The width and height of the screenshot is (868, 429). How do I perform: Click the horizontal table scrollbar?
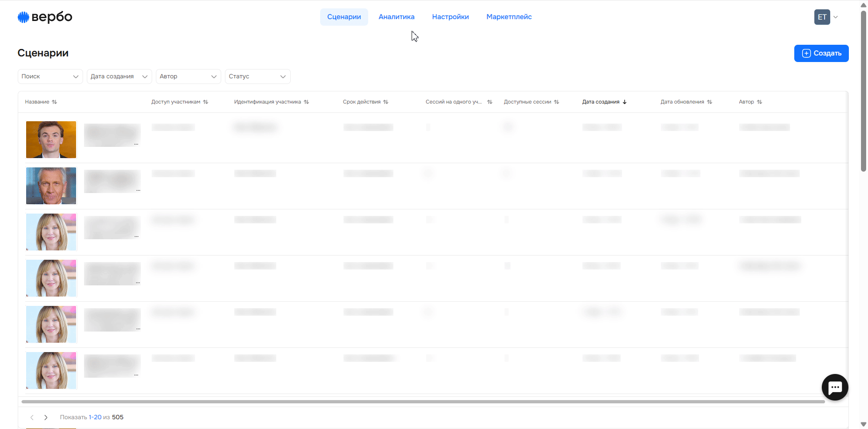(423, 401)
